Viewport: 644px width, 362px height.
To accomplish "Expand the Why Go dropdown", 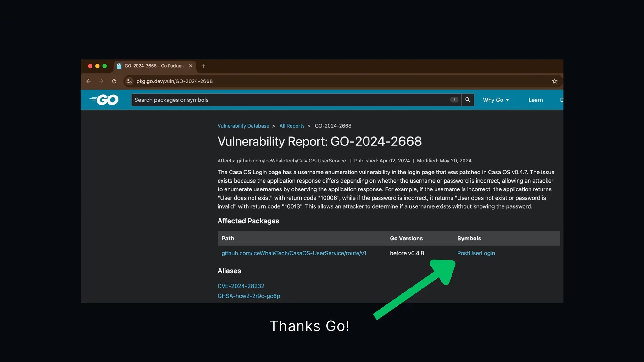I will point(496,100).
